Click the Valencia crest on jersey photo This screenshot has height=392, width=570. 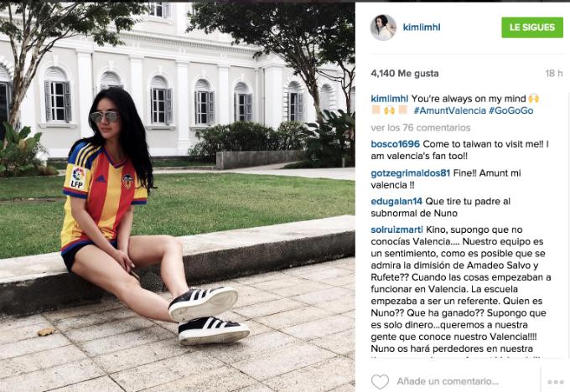click(127, 181)
